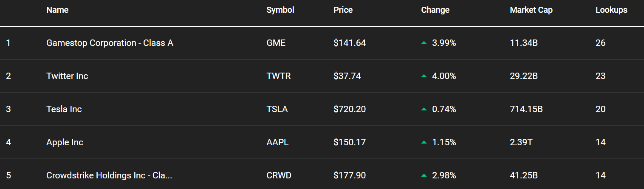Sort table by Name column header
The height and width of the screenshot is (189, 644).
57,10
